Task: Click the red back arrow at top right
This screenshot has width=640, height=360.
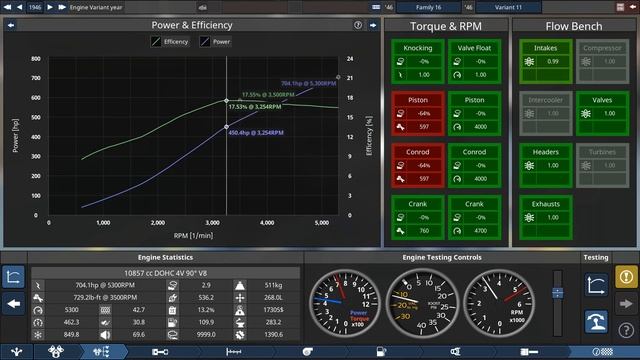Action: coord(634,7)
